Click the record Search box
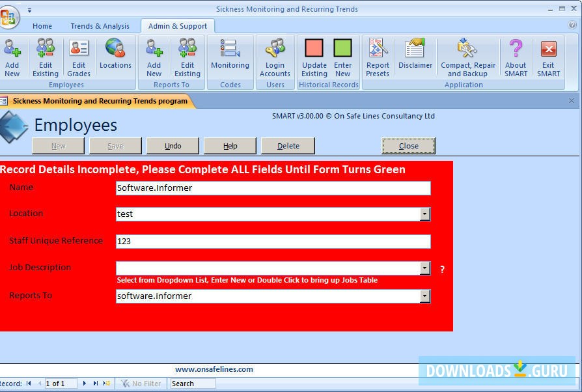Image resolution: width=582 pixels, height=392 pixels. coord(193,384)
